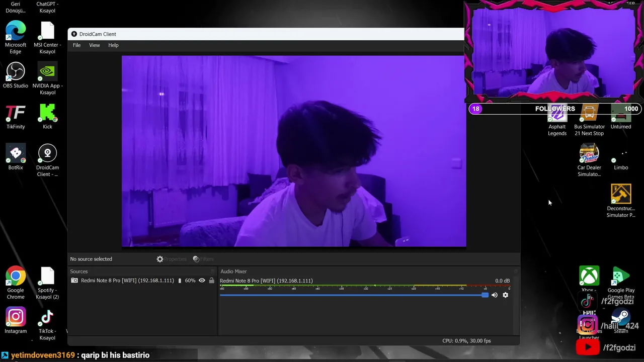Image resolution: width=644 pixels, height=362 pixels.
Task: Click the Sources panel header
Action: (142, 271)
